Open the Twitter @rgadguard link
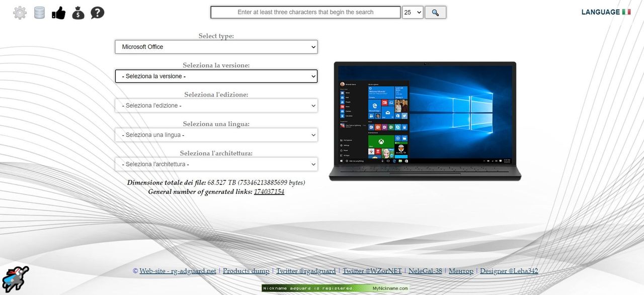This screenshot has width=644, height=295. [306, 271]
